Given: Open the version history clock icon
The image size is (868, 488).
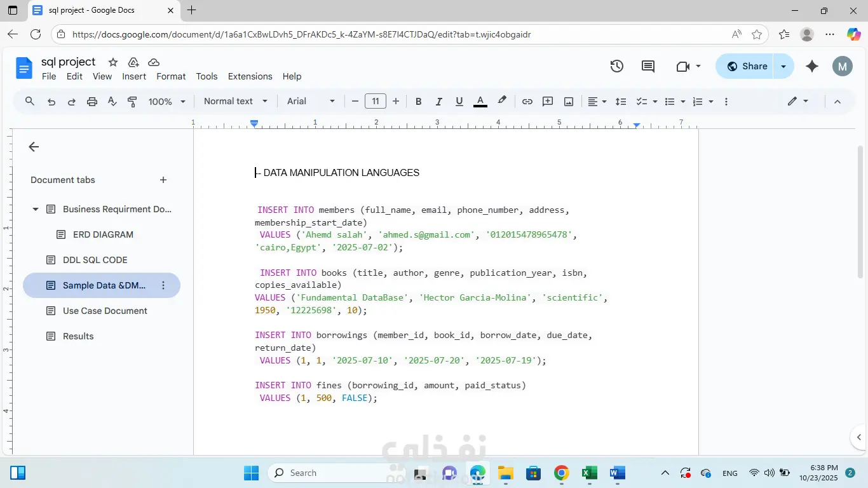Looking at the screenshot, I should point(616,66).
